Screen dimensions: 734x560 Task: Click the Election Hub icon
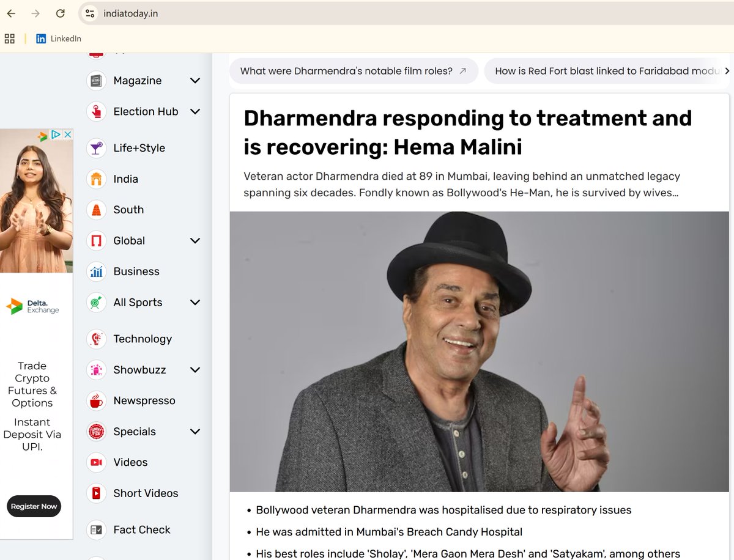[97, 111]
